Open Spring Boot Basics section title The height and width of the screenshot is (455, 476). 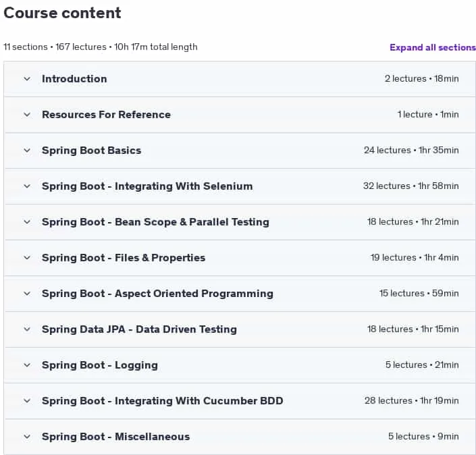(91, 151)
